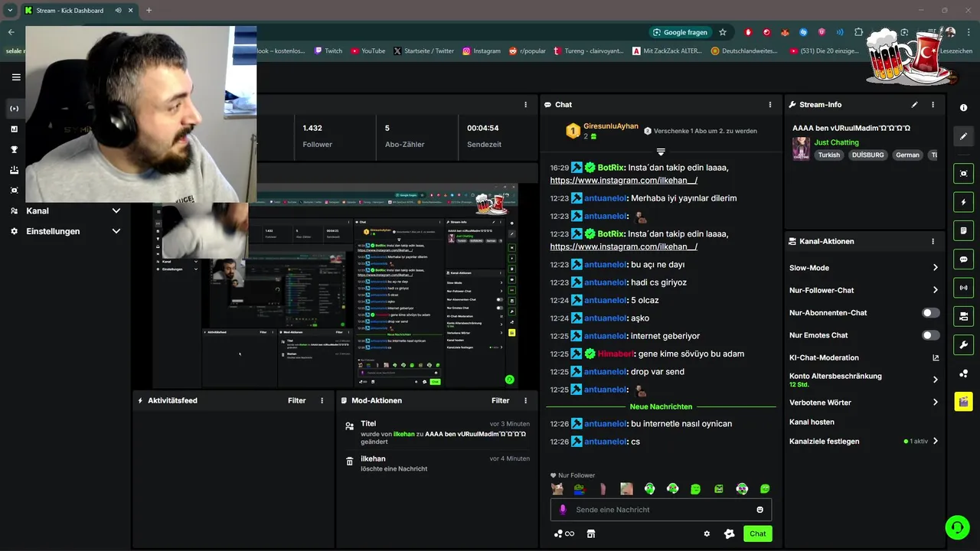Screen dimensions: 980x551
Task: Open Nur-Follower-Chat options chevron
Action: click(x=935, y=290)
